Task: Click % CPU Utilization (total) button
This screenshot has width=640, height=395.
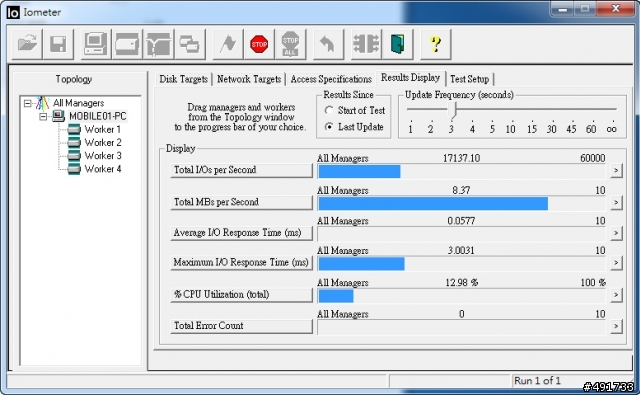Action: pyautogui.click(x=241, y=295)
